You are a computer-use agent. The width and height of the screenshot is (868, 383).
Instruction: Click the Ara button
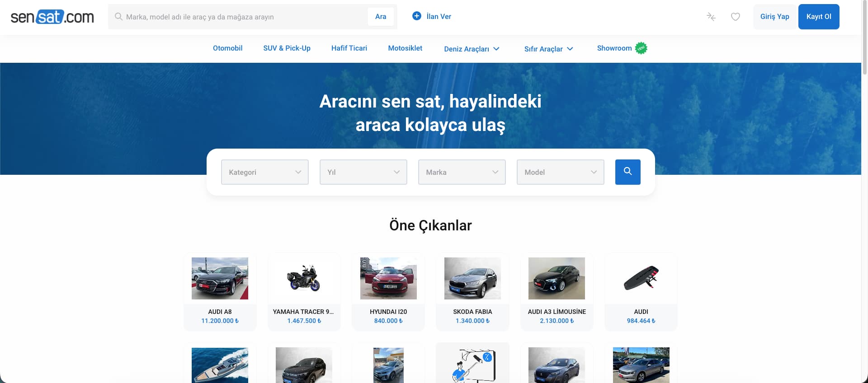381,17
